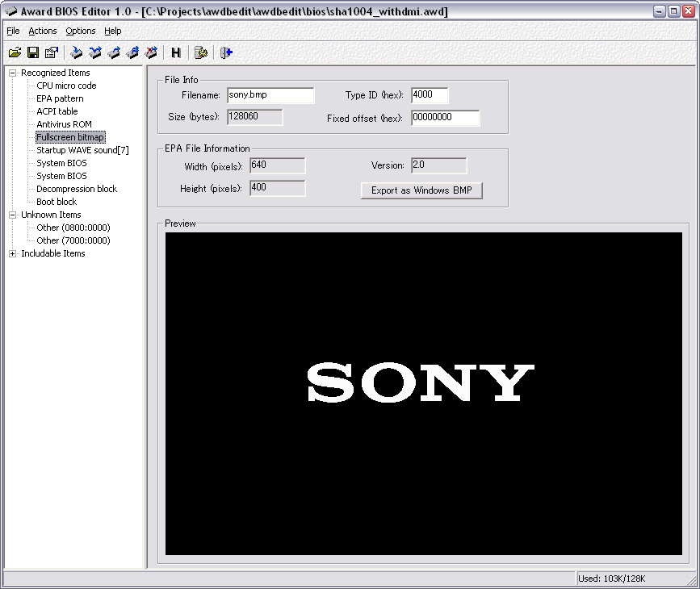Open the Options menu
The image size is (700, 589).
point(81,31)
